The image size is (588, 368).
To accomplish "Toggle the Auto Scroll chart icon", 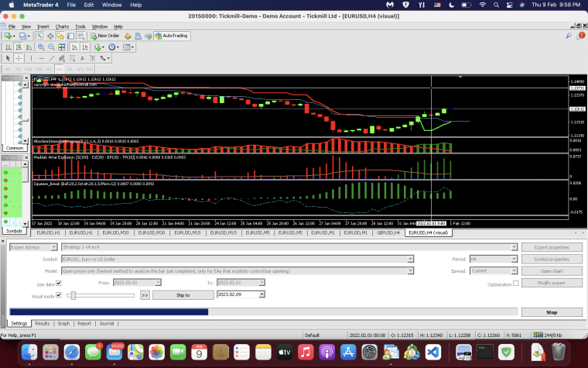I will pyautogui.click(x=74, y=47).
